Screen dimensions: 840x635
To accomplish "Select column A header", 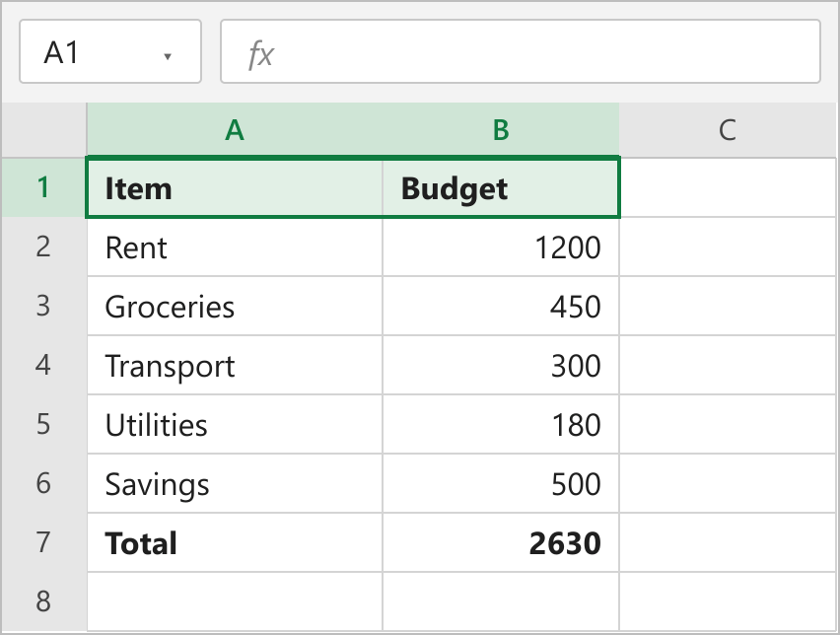I will 235,130.
